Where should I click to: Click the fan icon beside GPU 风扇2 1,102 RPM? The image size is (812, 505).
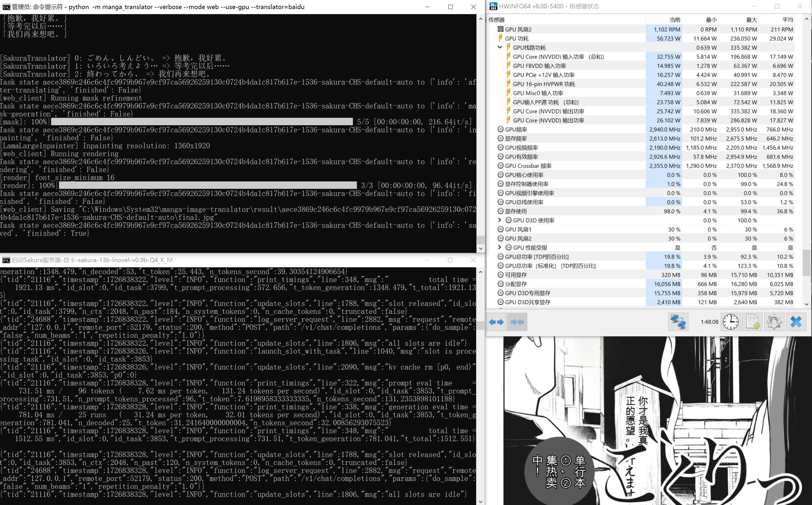pos(500,29)
